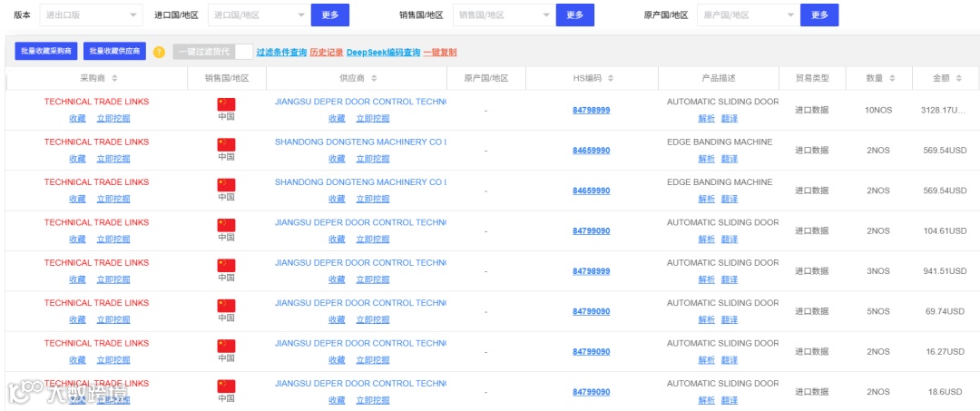Open JIANGSU DEPER supplier in 941.51USD row
The height and width of the screenshot is (411, 980).
pyautogui.click(x=360, y=263)
